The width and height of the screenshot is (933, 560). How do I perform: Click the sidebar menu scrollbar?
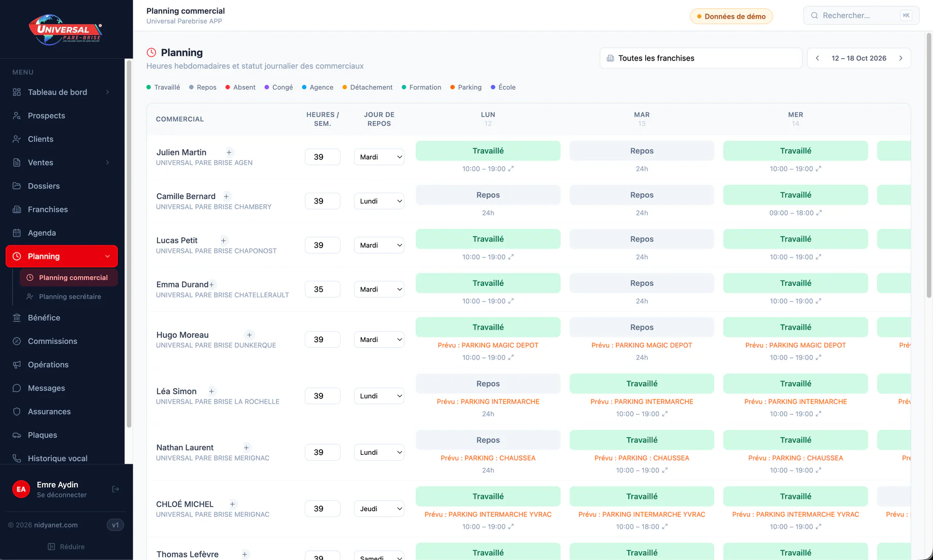129,243
